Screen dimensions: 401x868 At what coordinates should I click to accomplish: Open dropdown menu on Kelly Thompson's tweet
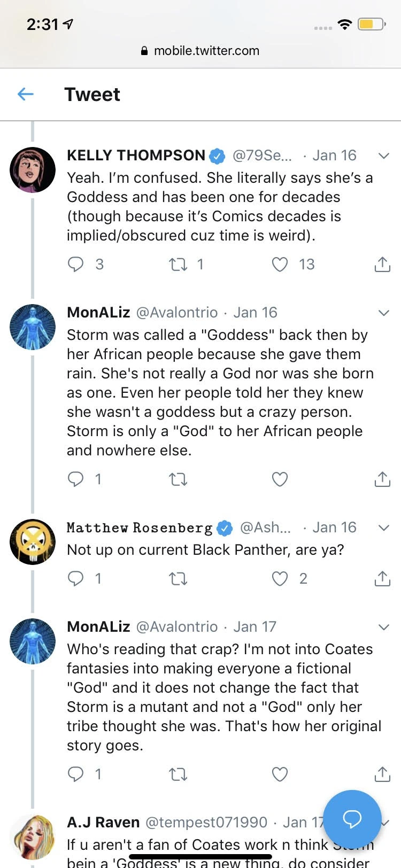383,156
